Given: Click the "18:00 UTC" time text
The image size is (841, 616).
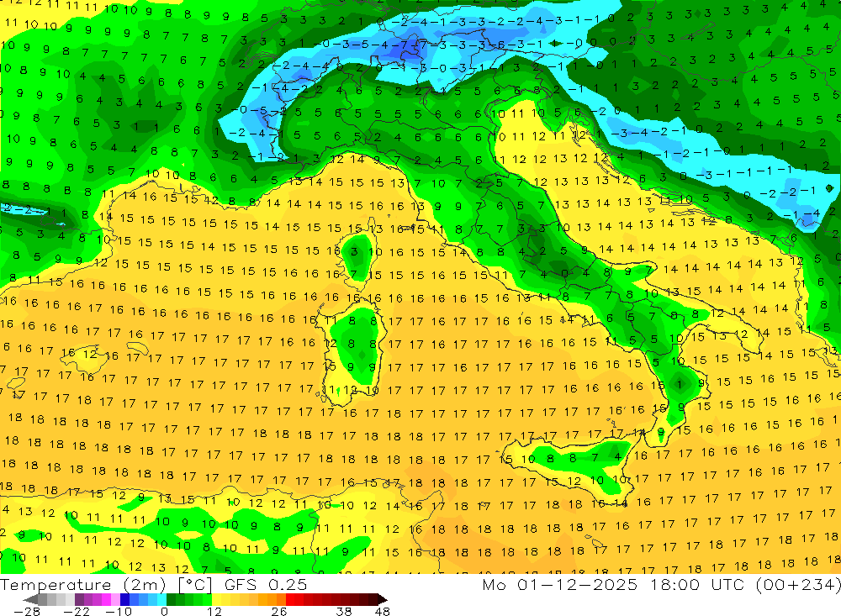Looking at the screenshot, I should pos(700,584).
